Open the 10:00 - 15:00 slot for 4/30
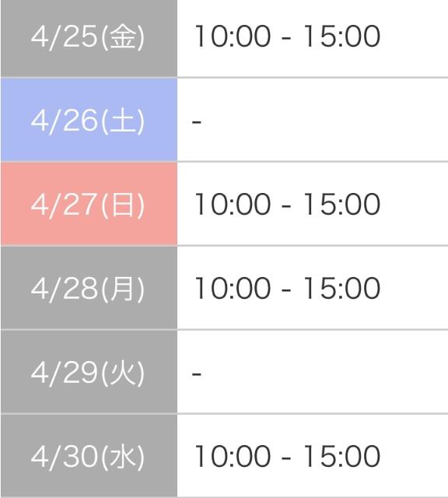Viewport: 448px width, 498px height. pos(287,456)
